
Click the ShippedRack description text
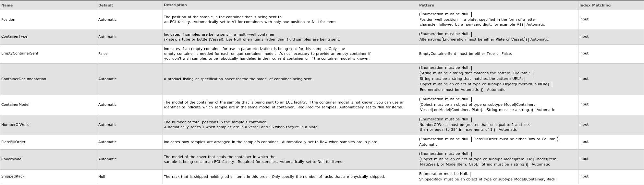(x=274, y=177)
